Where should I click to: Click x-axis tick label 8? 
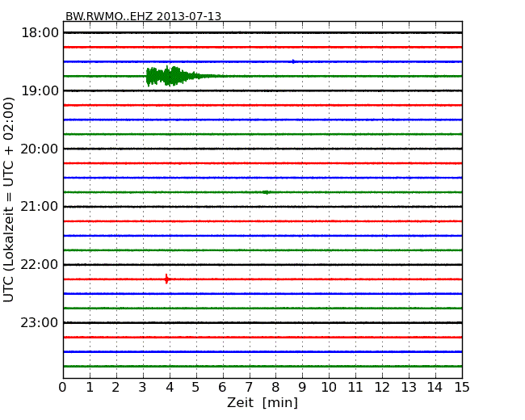tap(275, 388)
